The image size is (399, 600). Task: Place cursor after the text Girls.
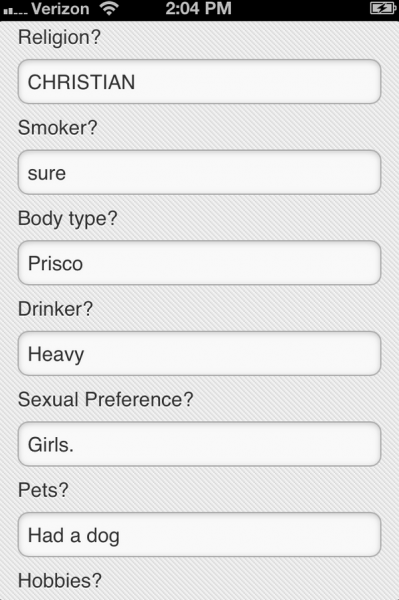pyautogui.click(x=75, y=445)
